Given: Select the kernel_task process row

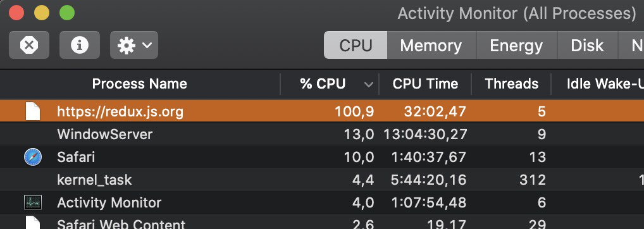Looking at the screenshot, I should pyautogui.click(x=322, y=180).
